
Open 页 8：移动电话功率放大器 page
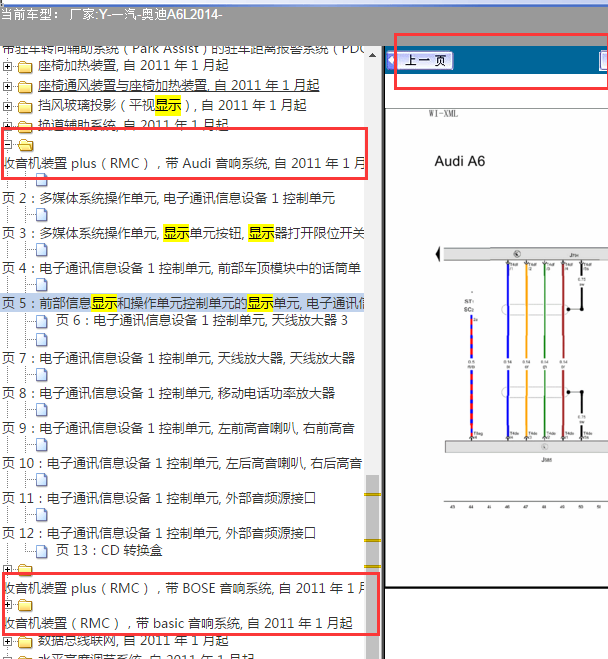click(x=169, y=393)
